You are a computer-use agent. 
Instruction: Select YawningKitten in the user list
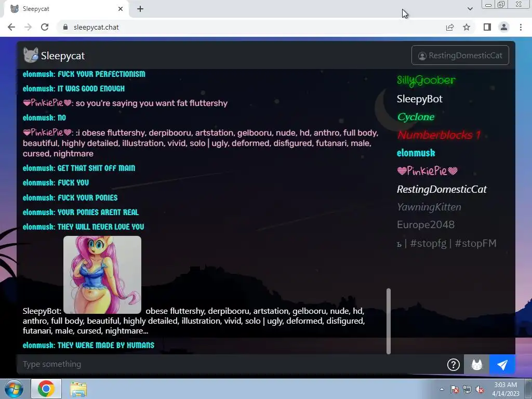click(429, 207)
